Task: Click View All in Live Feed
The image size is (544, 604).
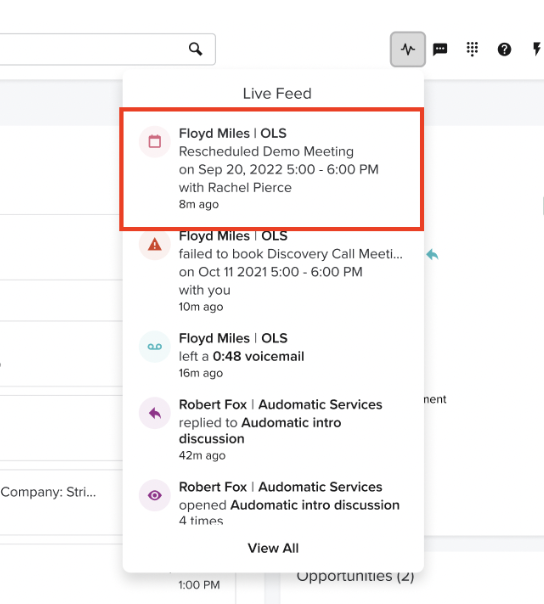Action: click(x=273, y=548)
